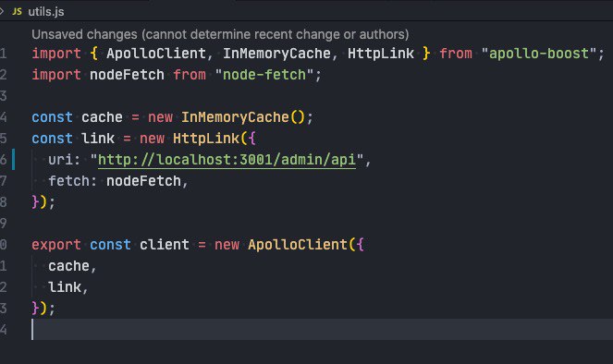This screenshot has height=364, width=613.
Task: Place cursor on the empty last line
Action: tap(322, 329)
